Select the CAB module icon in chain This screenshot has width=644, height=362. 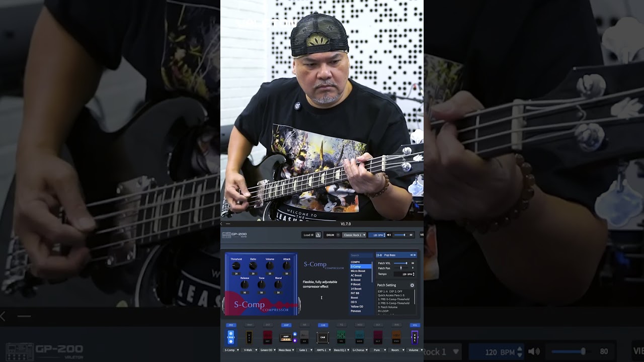pos(323,337)
